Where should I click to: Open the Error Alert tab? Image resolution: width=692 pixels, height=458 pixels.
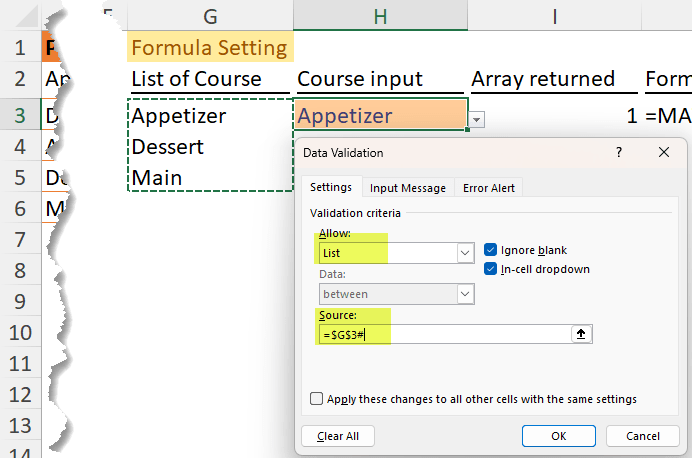click(x=489, y=187)
